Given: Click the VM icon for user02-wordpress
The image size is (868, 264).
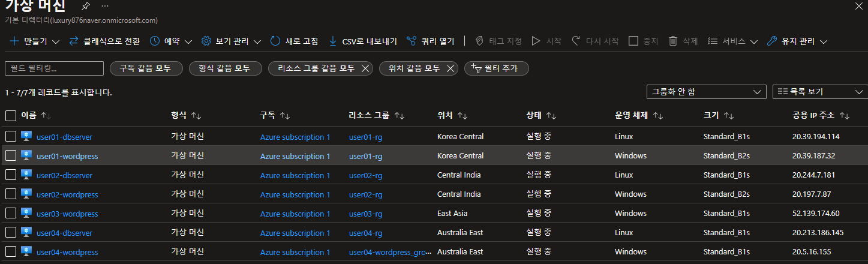Looking at the screenshot, I should coord(26,194).
